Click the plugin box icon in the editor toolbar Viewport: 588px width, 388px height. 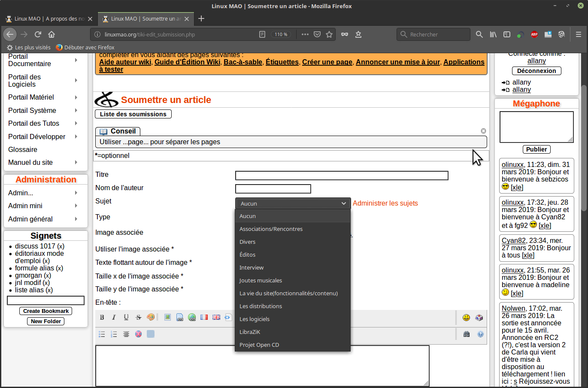(x=479, y=318)
